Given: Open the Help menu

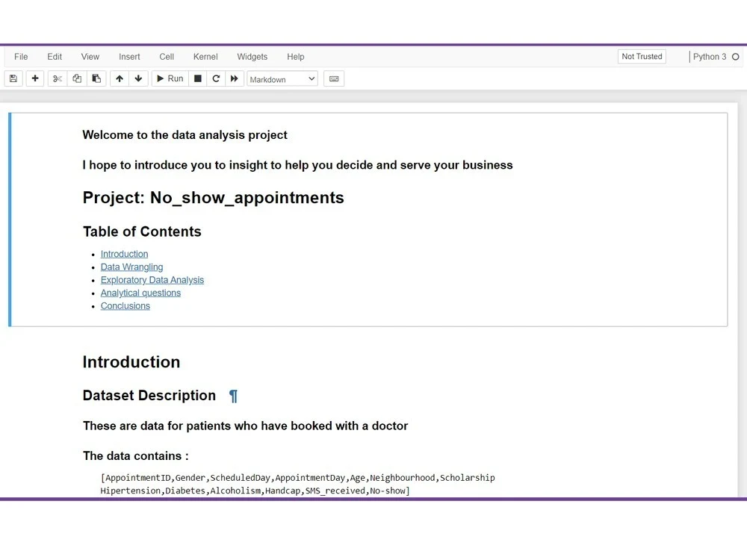Looking at the screenshot, I should click(295, 57).
